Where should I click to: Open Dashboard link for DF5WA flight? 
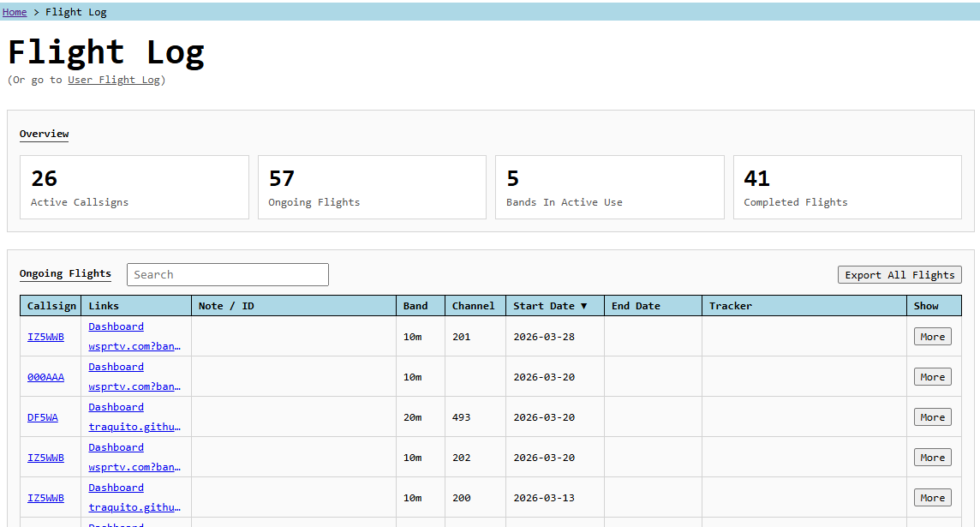[116, 407]
